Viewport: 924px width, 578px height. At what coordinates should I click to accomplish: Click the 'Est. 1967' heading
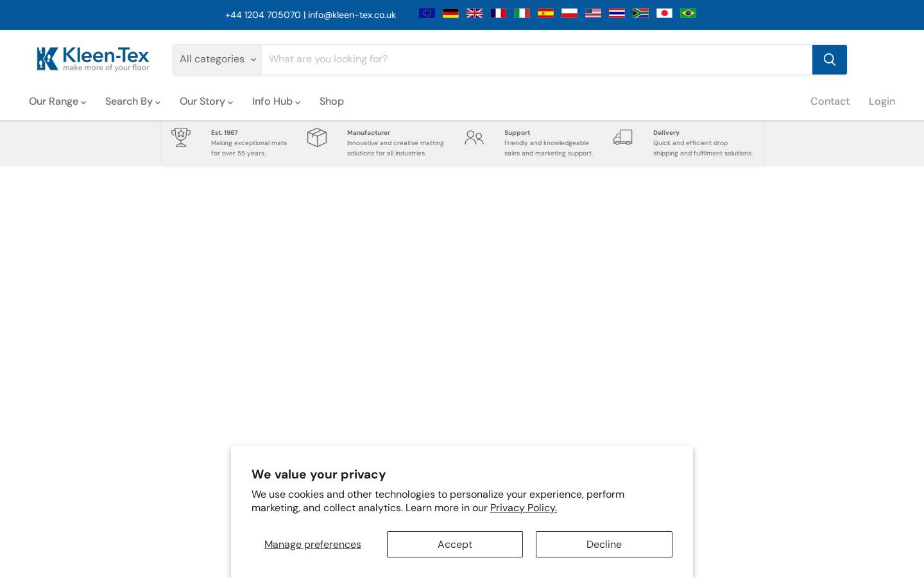coord(225,133)
